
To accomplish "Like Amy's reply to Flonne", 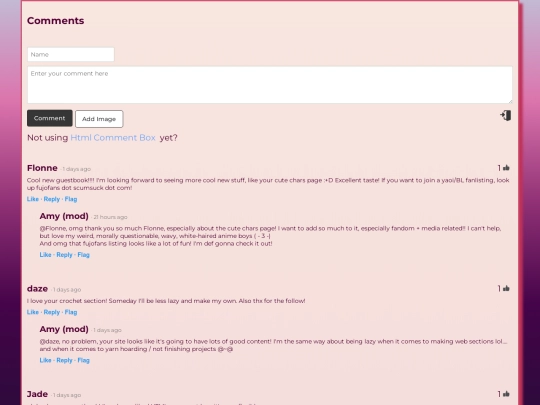I will point(45,255).
